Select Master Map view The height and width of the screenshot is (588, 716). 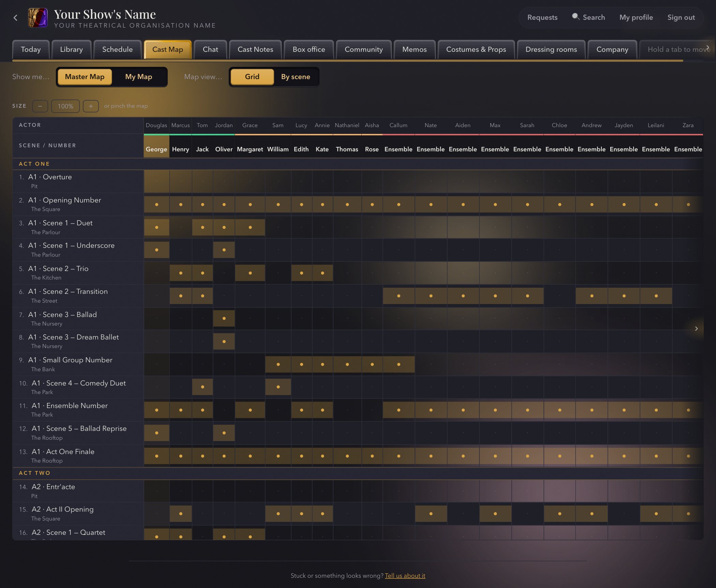pos(85,77)
